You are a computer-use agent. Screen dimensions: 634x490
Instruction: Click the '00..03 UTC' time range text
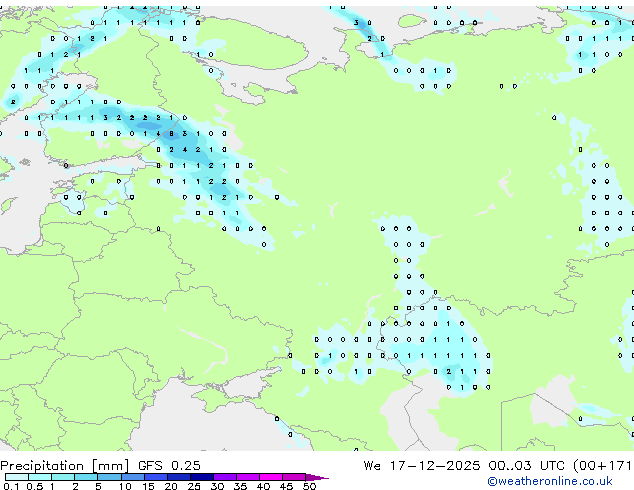pyautogui.click(x=526, y=466)
